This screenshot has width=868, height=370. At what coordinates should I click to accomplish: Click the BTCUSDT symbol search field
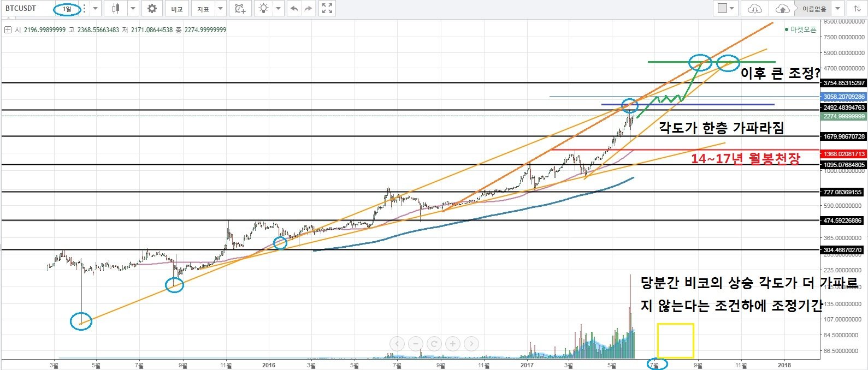point(27,9)
